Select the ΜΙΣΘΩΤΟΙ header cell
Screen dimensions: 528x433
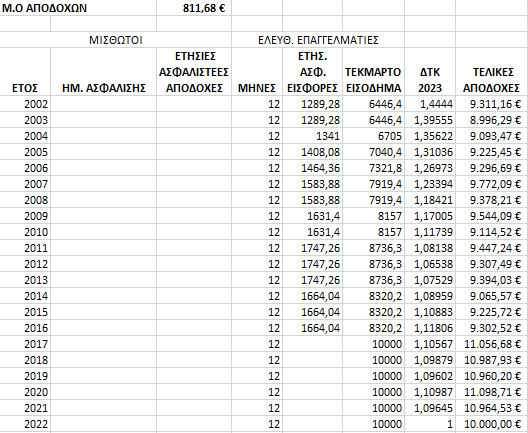116,40
